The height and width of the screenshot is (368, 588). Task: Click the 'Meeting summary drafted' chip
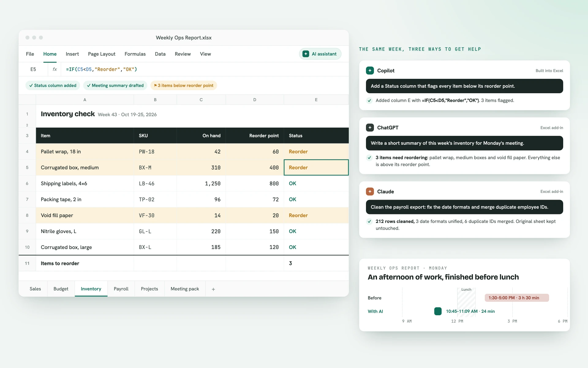click(115, 86)
